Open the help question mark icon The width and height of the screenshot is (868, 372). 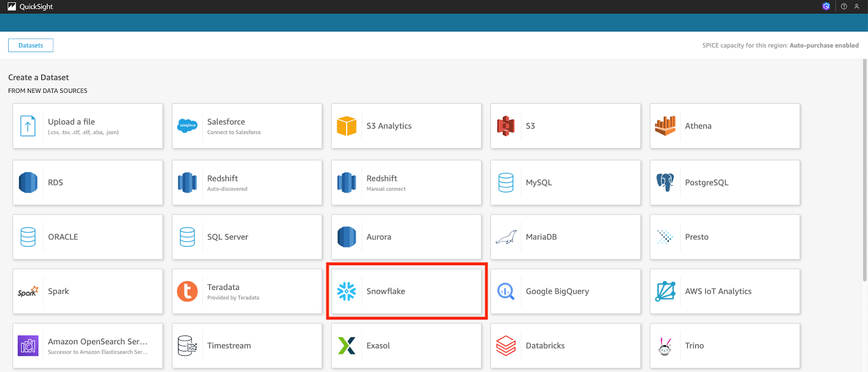pyautogui.click(x=844, y=7)
